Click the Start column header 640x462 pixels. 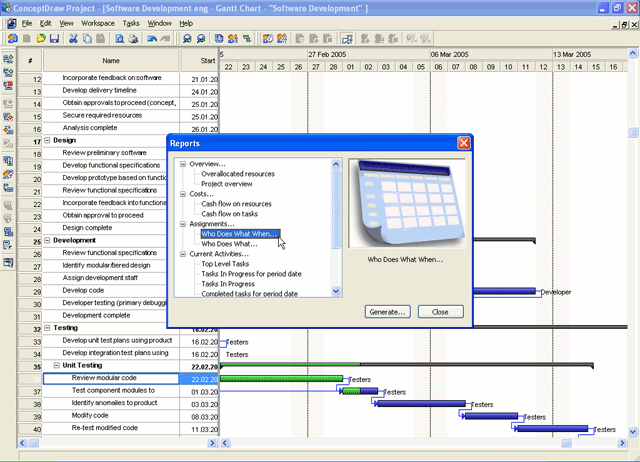(200, 60)
